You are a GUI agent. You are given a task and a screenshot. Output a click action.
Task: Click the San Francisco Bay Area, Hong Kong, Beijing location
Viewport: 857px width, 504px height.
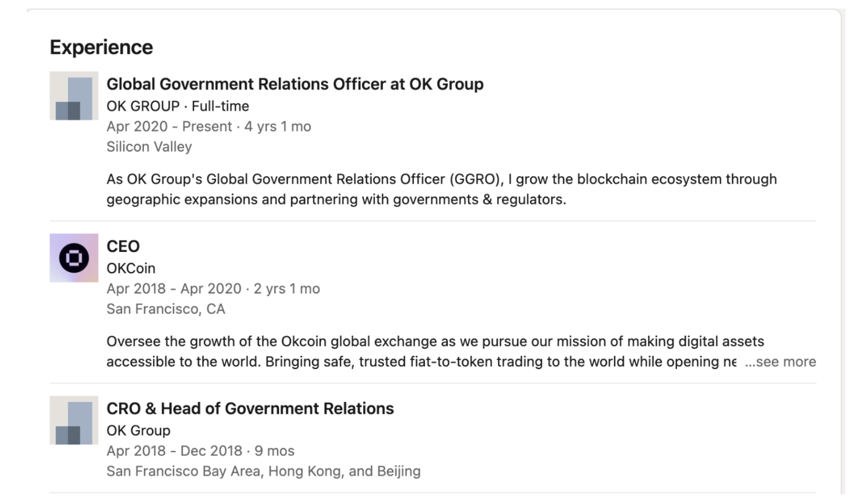click(263, 471)
